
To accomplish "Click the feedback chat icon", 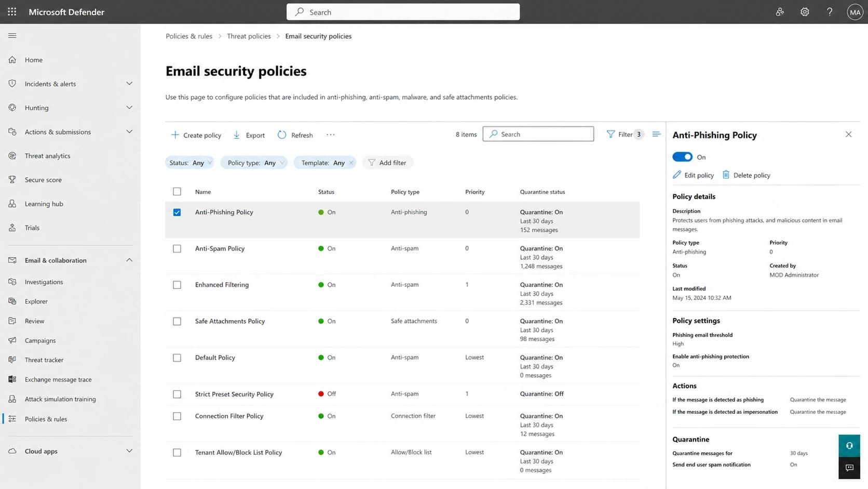I will pos(849,468).
